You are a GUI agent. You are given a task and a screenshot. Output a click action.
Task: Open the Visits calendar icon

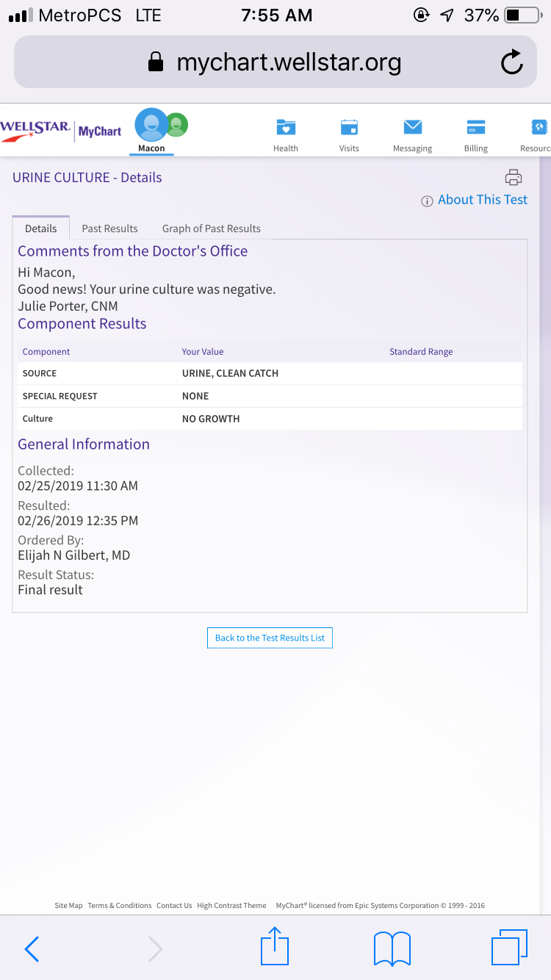point(349,128)
